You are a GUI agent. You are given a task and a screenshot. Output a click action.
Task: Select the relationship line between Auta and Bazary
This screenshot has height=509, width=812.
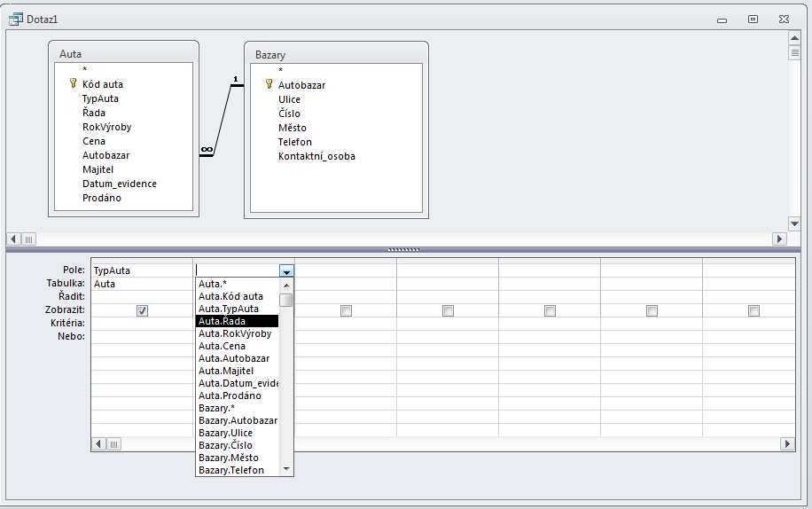[223, 119]
